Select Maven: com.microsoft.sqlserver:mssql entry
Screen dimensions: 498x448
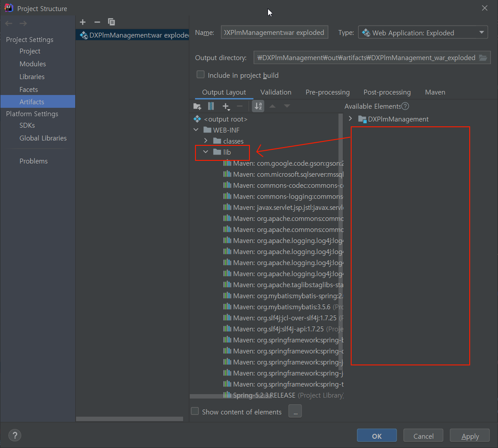[x=283, y=175]
